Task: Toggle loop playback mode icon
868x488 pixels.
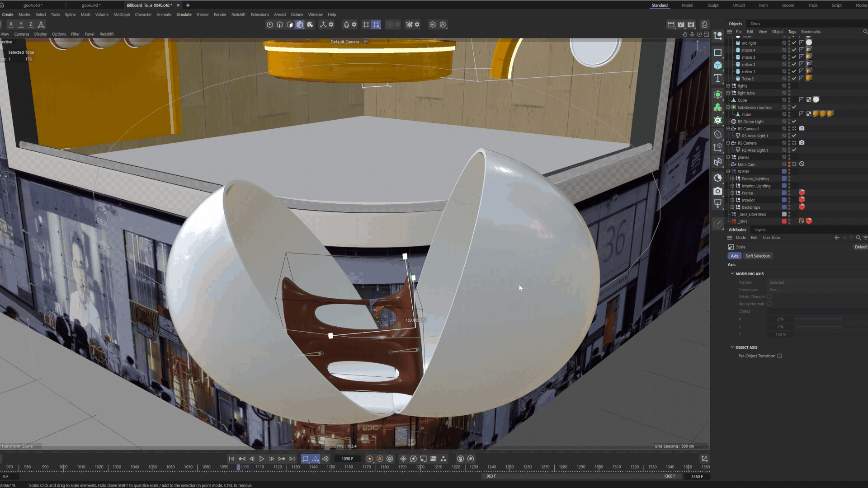Action: point(306,459)
